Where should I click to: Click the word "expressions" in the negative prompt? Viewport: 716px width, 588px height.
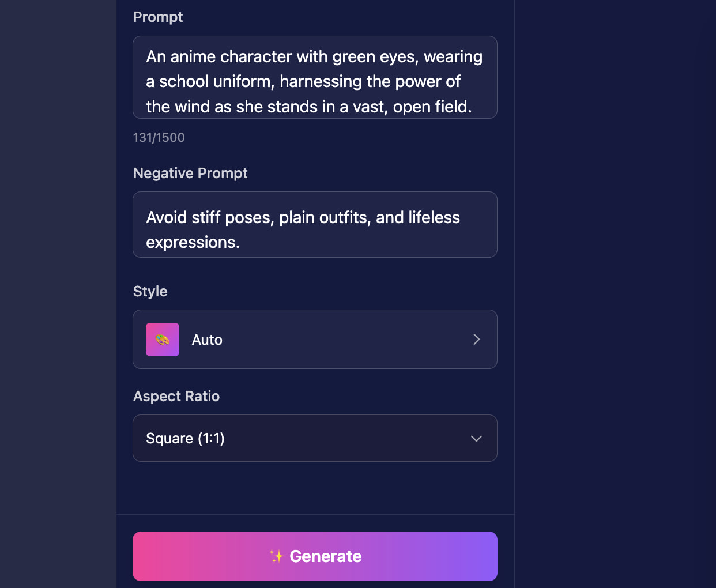tap(190, 243)
